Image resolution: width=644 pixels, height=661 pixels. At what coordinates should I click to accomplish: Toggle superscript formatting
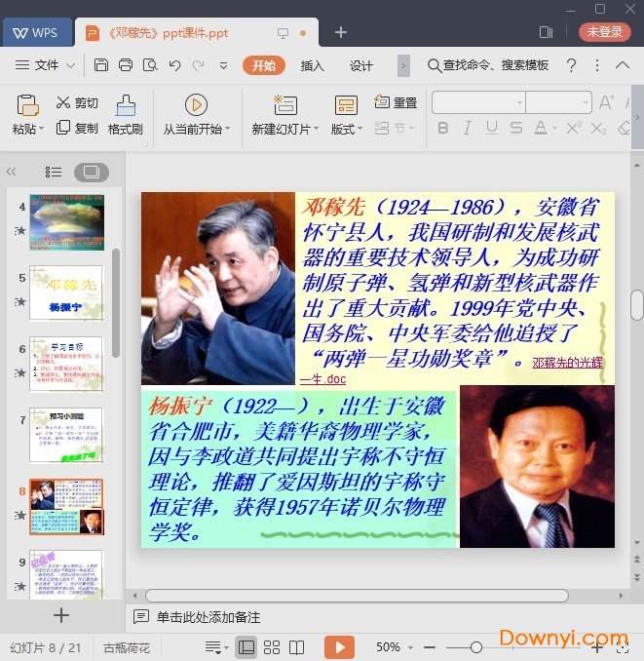[573, 128]
